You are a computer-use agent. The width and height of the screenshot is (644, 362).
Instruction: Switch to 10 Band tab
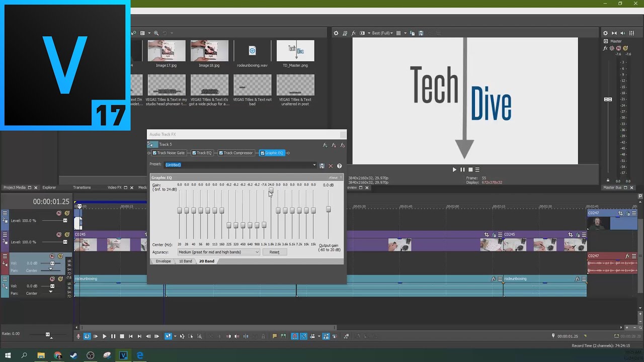tap(185, 261)
